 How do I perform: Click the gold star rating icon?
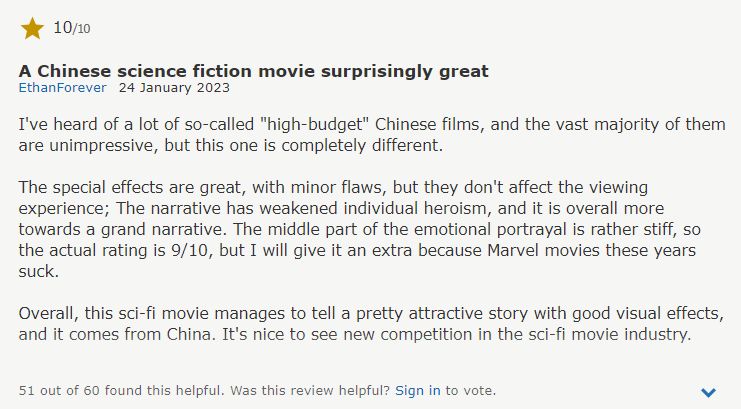(32, 28)
